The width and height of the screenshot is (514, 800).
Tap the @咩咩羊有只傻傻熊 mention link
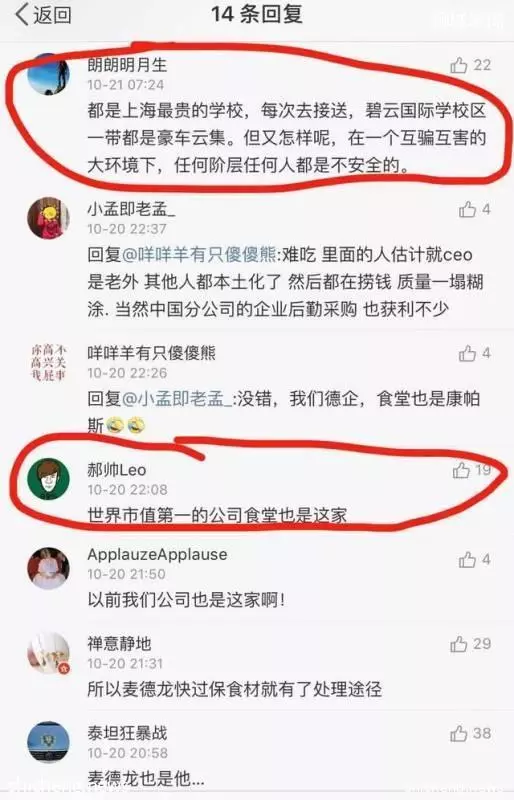coord(200,254)
